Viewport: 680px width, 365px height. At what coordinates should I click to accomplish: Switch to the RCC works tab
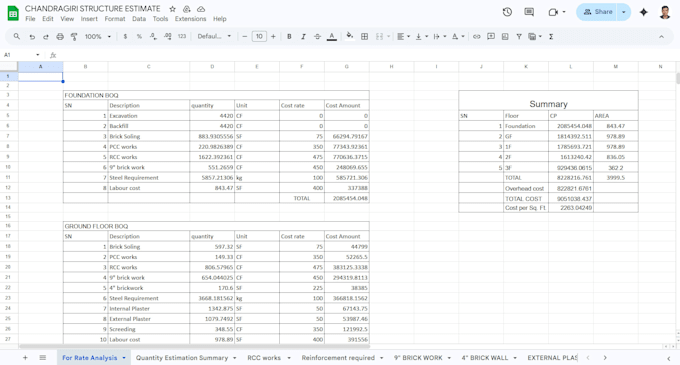coord(264,358)
